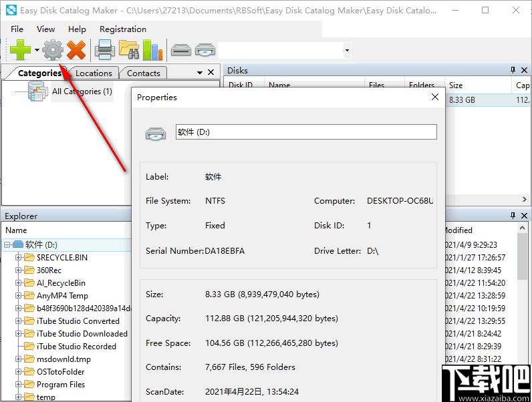This screenshot has height=402, width=532.
Task: Click the Explorer vertical scrollbar thumb
Action: (523, 256)
